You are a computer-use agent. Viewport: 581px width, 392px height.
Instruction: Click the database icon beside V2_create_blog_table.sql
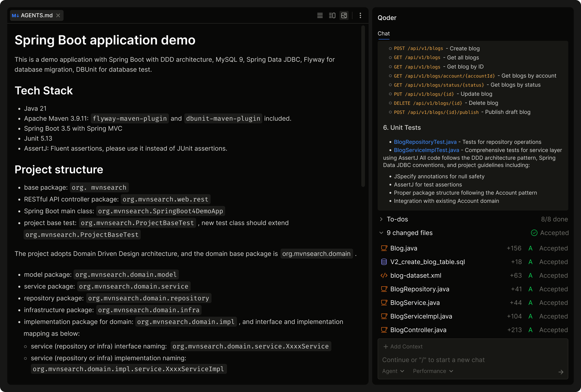click(x=384, y=262)
